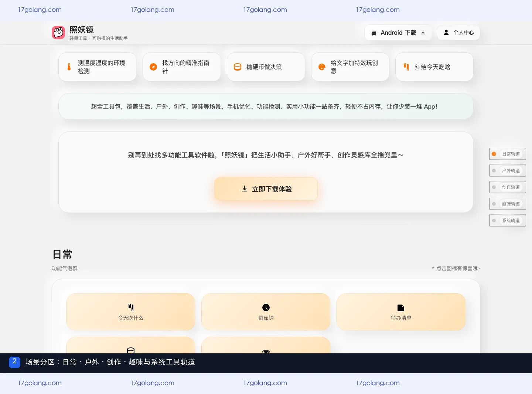This screenshot has width=532, height=394.
Task: Click the palette icon on 文字特效 card
Action: point(322,67)
